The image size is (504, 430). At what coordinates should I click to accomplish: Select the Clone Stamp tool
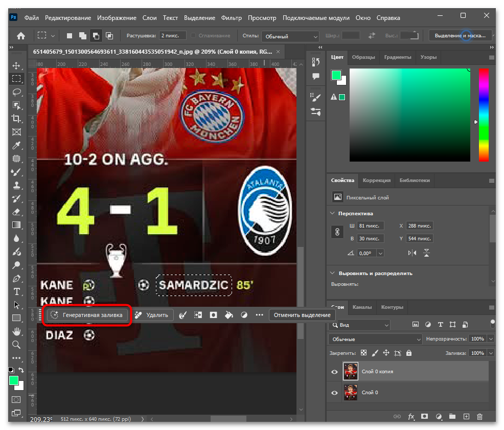point(16,185)
